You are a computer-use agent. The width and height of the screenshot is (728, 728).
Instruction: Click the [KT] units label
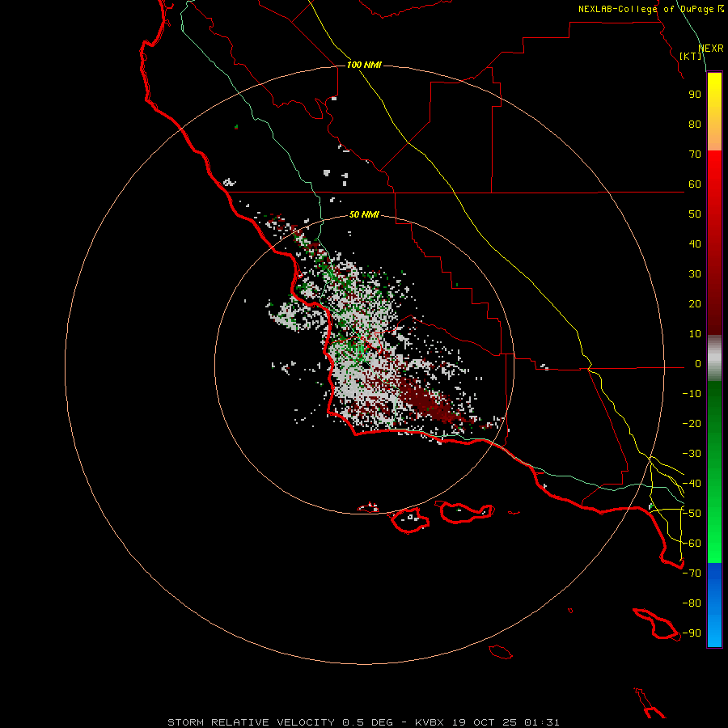coord(691,56)
